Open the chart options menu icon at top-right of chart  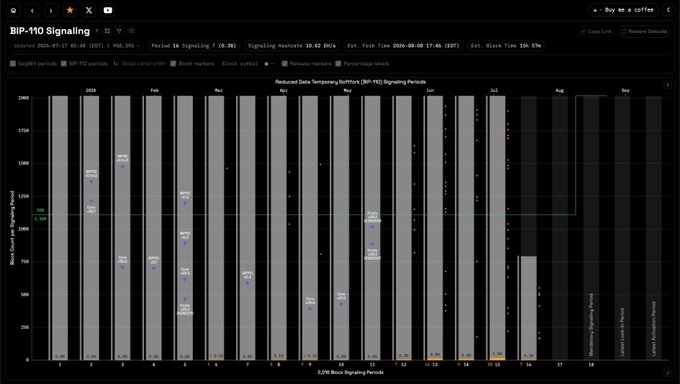pos(667,85)
